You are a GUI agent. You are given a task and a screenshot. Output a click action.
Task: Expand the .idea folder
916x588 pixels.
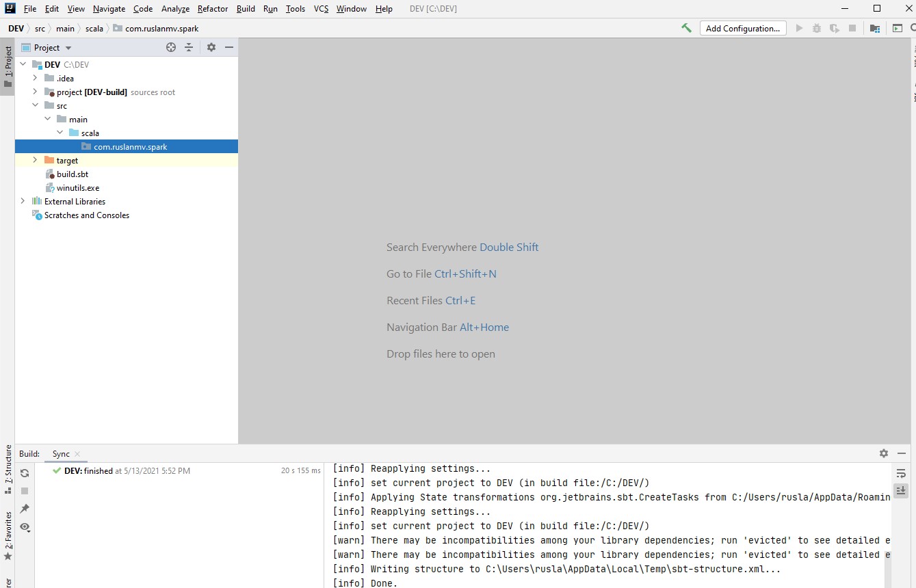35,78
